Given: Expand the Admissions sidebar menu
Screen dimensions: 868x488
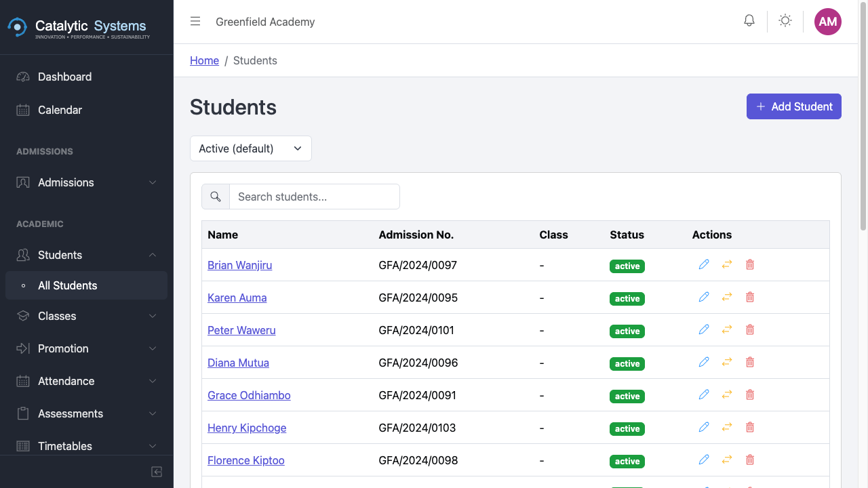Looking at the screenshot, I should [x=87, y=182].
